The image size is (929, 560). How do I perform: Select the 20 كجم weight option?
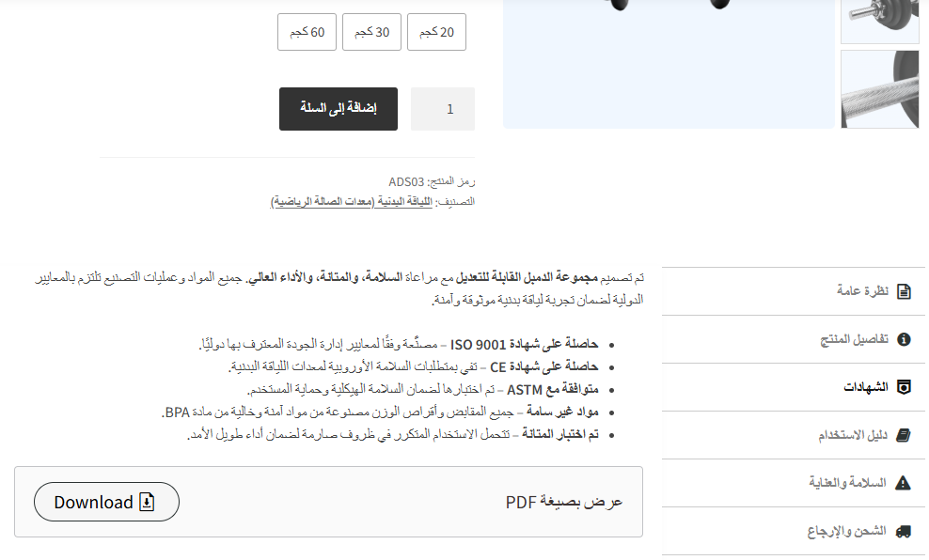pyautogui.click(x=436, y=31)
